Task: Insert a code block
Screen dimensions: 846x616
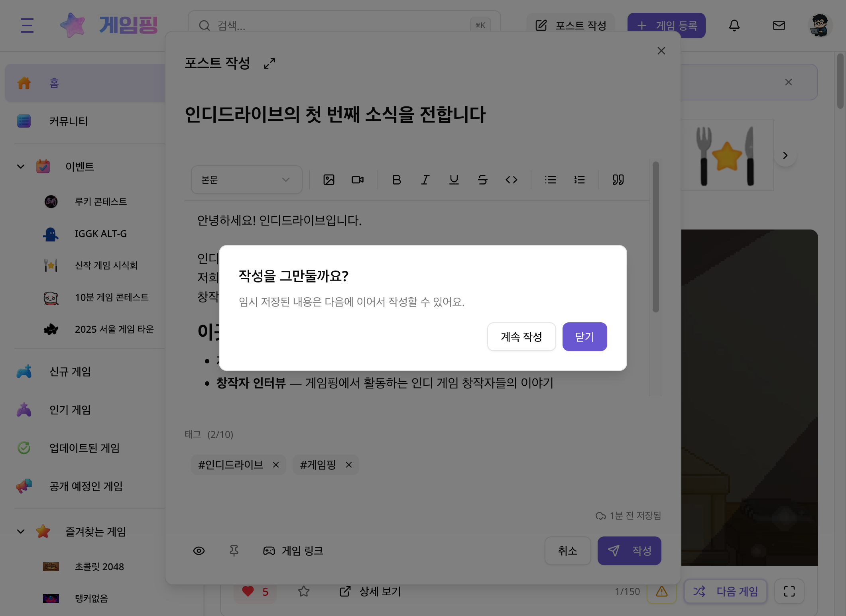Action: pos(512,180)
